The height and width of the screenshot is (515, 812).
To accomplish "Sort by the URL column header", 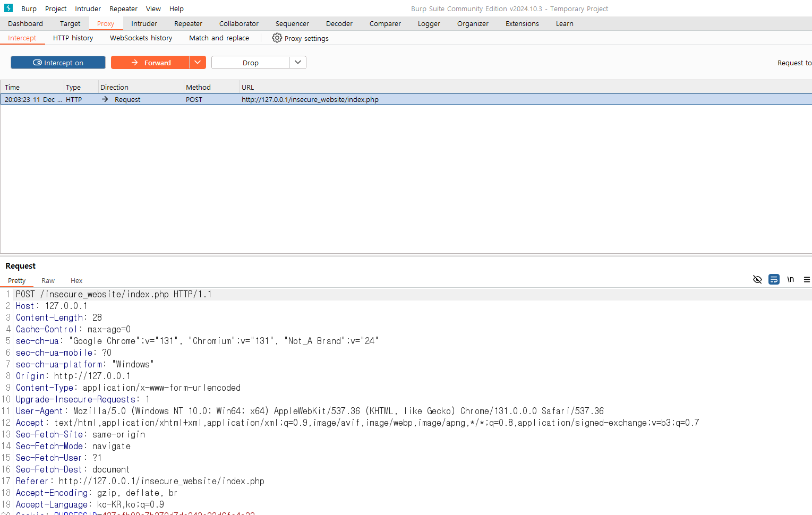I will 526,87.
